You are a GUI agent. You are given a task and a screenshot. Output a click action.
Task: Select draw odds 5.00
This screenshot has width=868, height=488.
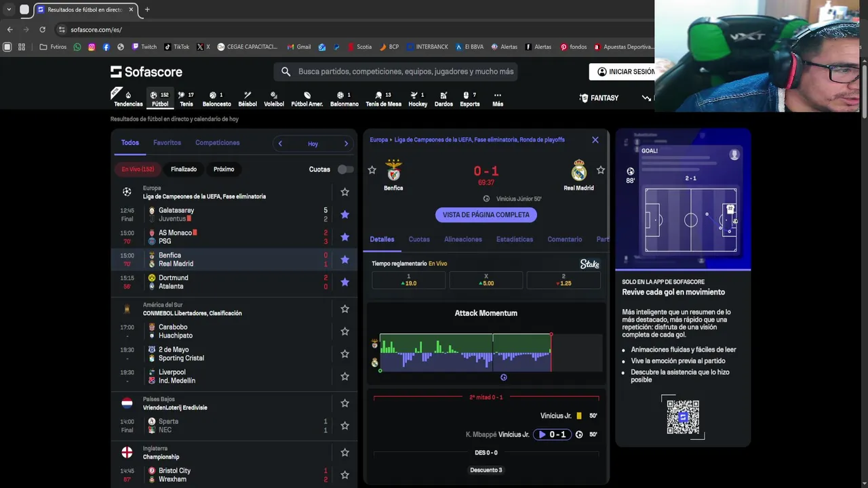[486, 281]
